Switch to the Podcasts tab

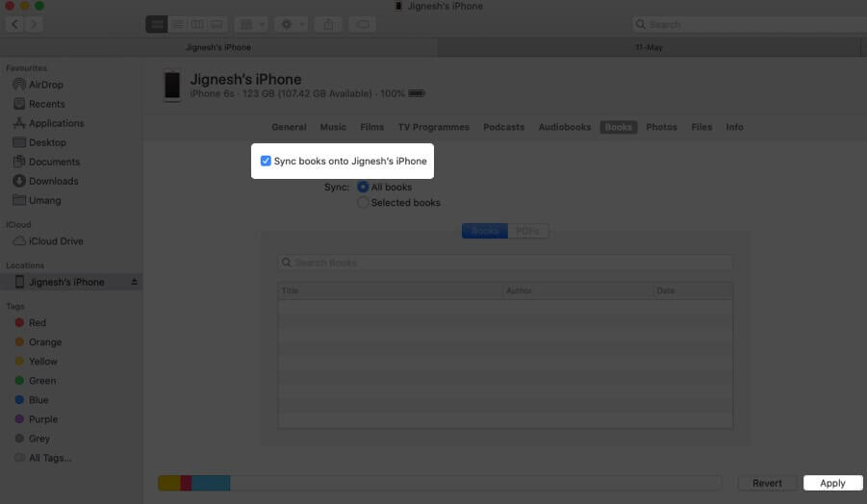coord(503,127)
